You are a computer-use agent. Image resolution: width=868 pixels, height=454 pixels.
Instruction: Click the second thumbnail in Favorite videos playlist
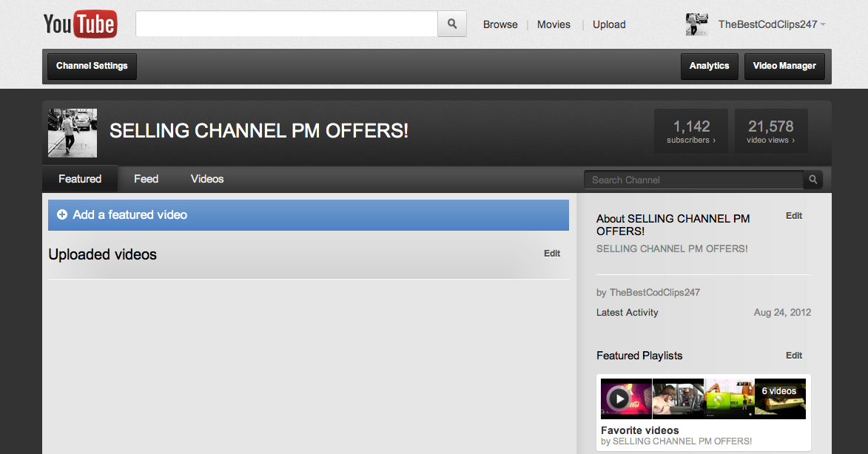pyautogui.click(x=678, y=399)
